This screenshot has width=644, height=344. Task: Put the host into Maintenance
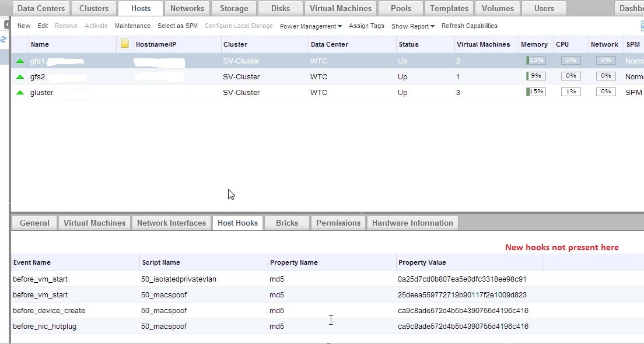coord(132,26)
